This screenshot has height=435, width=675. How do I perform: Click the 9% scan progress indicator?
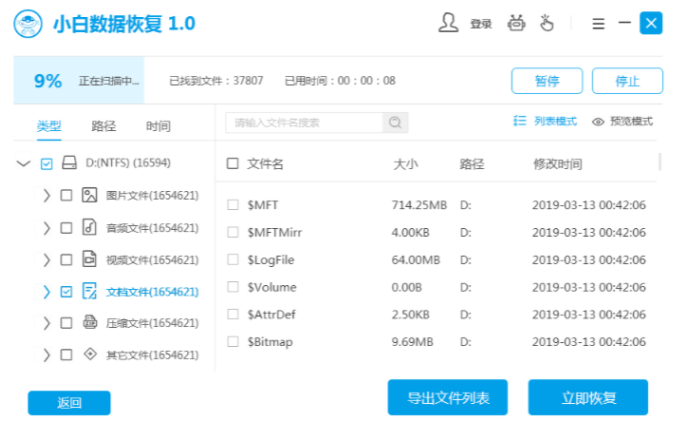(48, 81)
